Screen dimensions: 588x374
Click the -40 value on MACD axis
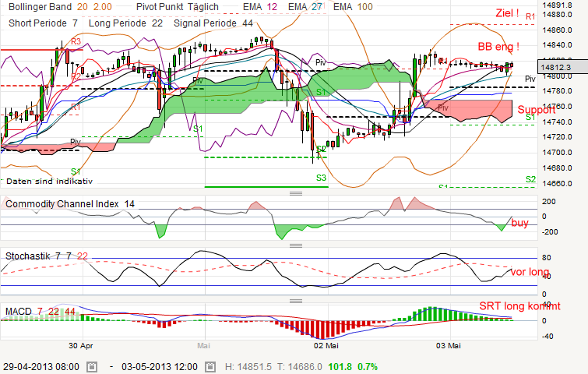coord(548,336)
